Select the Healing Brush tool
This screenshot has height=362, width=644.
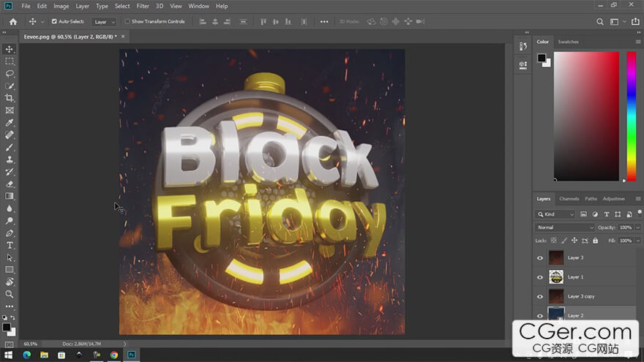(10, 135)
